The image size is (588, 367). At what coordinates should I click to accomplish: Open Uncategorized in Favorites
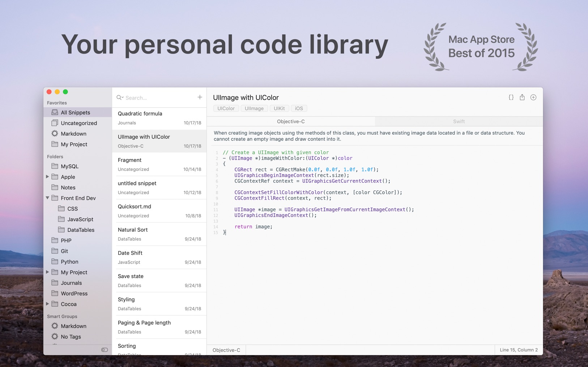click(78, 123)
